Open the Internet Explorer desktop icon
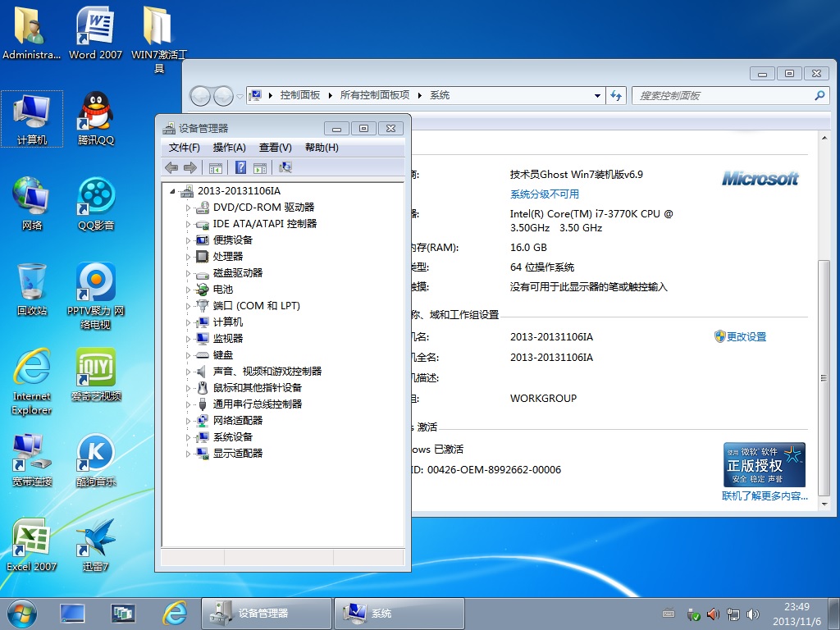The width and height of the screenshot is (840, 630). coord(32,381)
